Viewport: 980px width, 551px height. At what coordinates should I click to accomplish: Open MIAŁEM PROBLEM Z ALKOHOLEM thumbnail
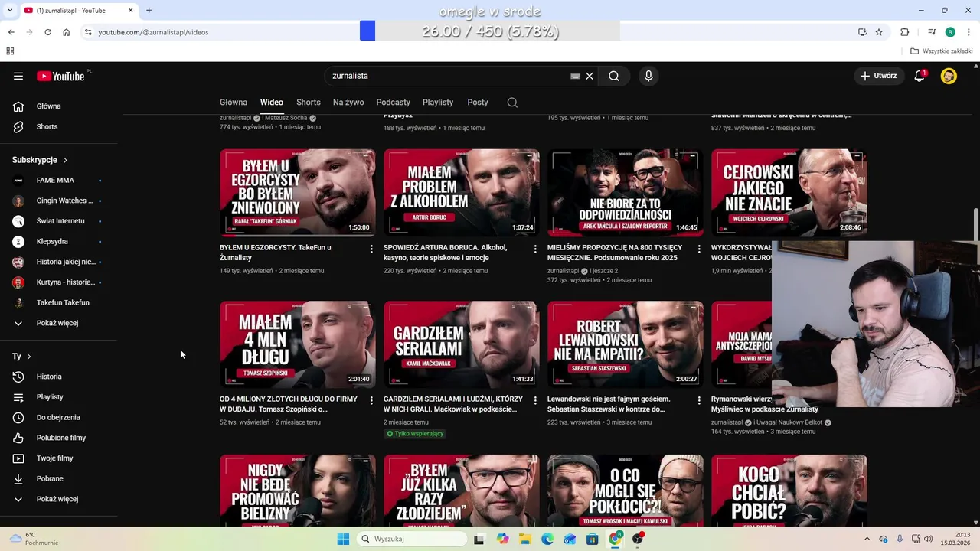point(462,193)
